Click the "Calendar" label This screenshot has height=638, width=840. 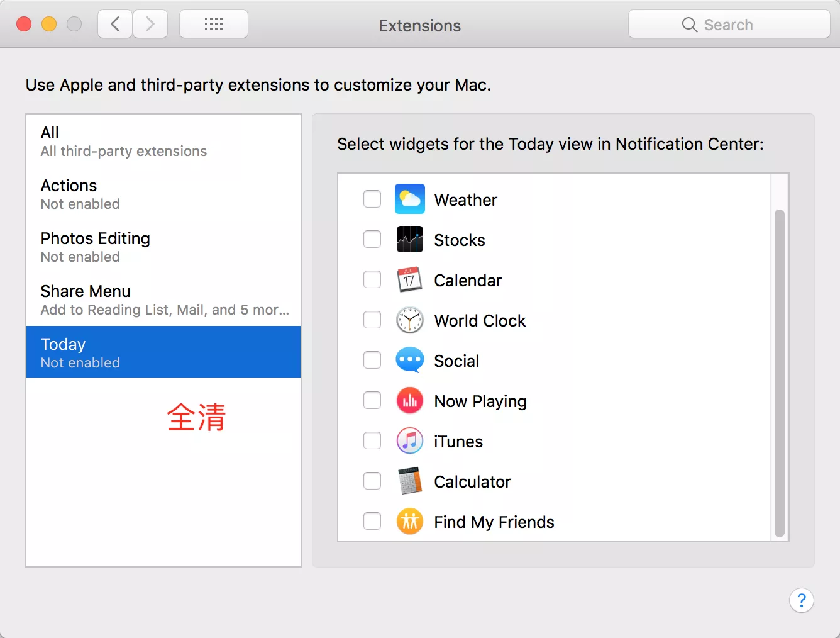pos(468,280)
